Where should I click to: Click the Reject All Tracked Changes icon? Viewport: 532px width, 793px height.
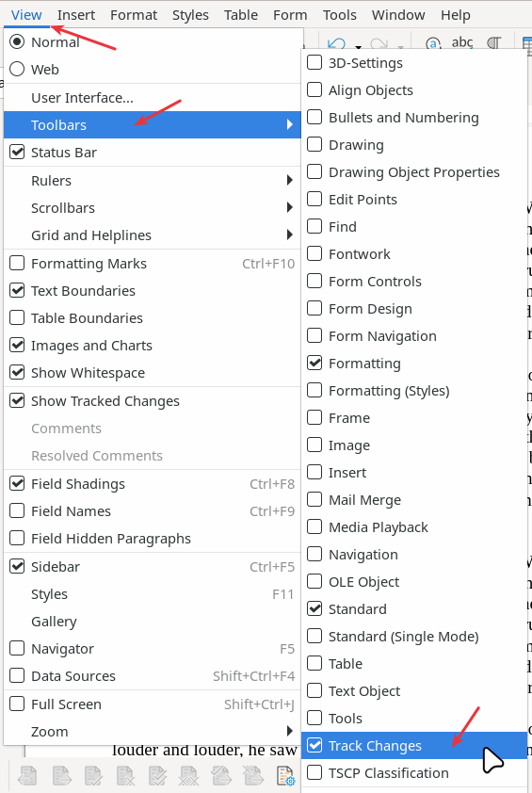[189, 776]
